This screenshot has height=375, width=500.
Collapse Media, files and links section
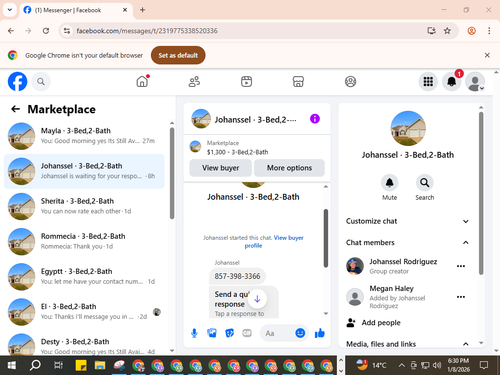(407, 344)
